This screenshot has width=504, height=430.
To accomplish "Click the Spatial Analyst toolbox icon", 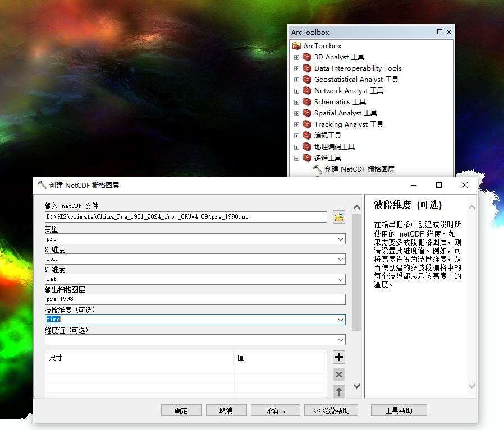I will 307,113.
